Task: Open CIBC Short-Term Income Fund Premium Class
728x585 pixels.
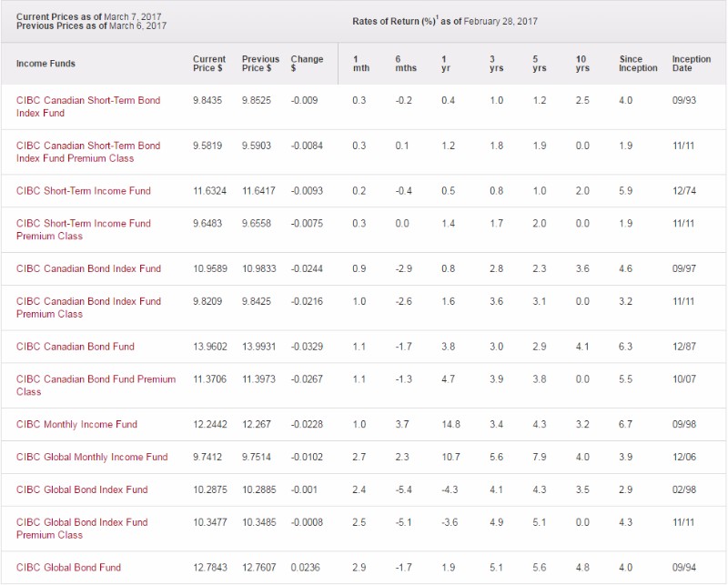Action: coord(84,230)
